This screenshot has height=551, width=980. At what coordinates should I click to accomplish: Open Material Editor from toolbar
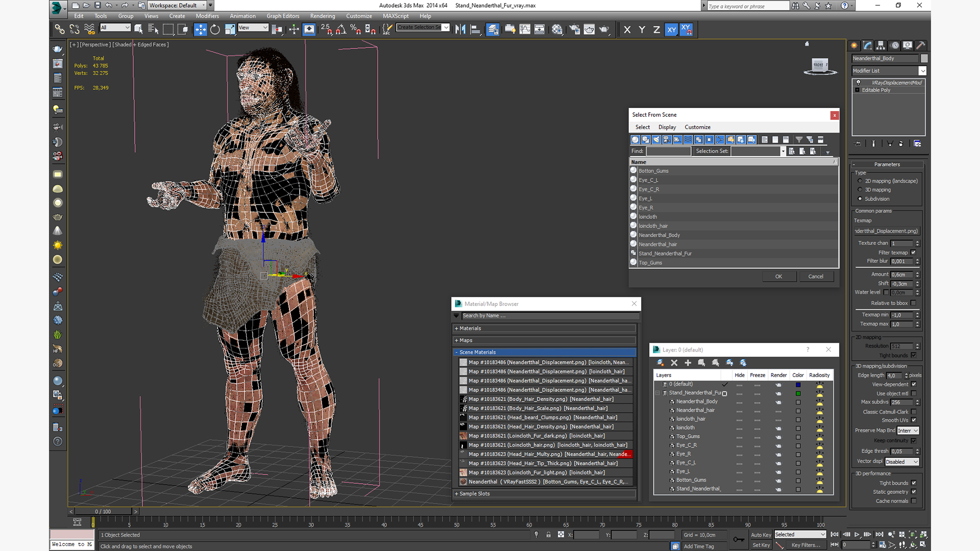tap(557, 30)
